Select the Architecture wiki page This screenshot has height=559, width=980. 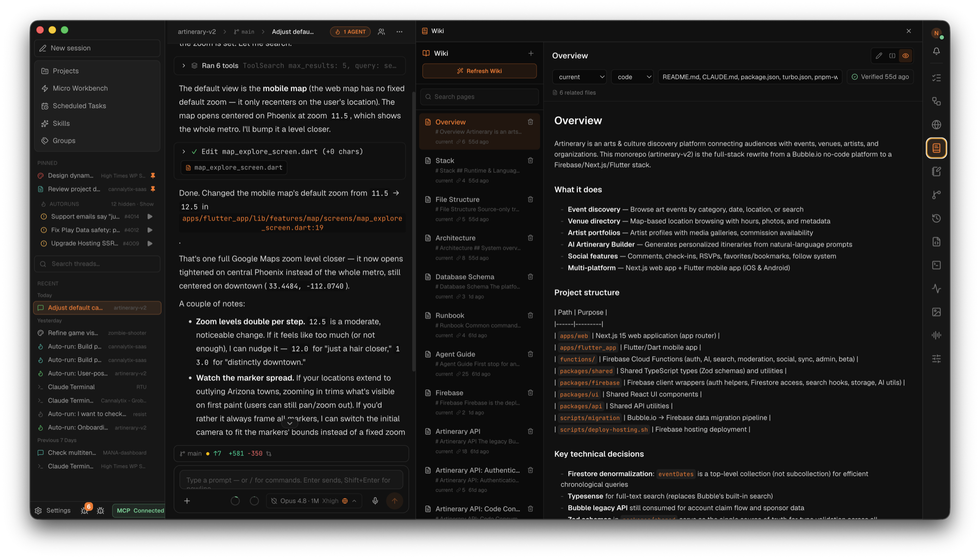tap(479, 247)
